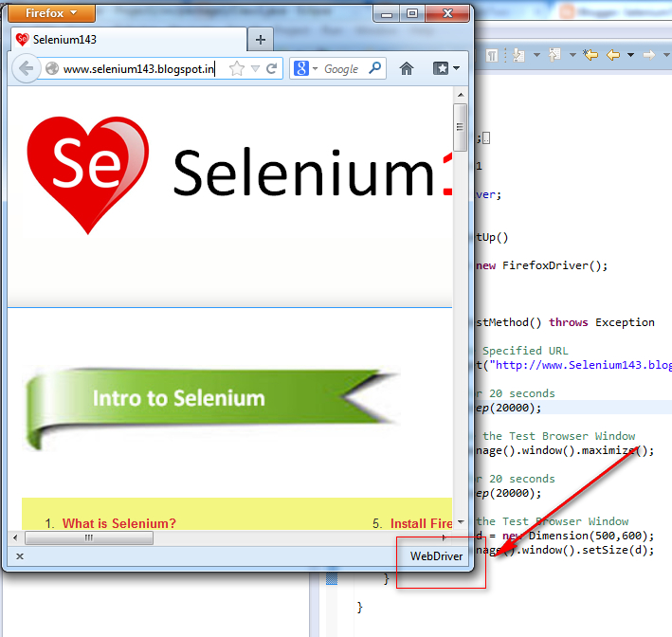This screenshot has height=637, width=672.
Task: Open the bookmarks menu button
Action: [x=445, y=68]
